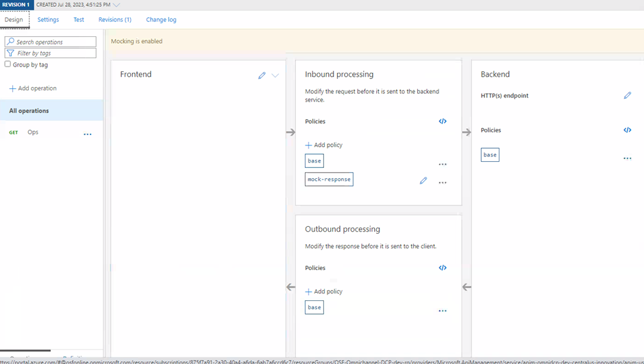Switch to the Design tab
Viewport: 644px width, 364px height.
point(14,20)
